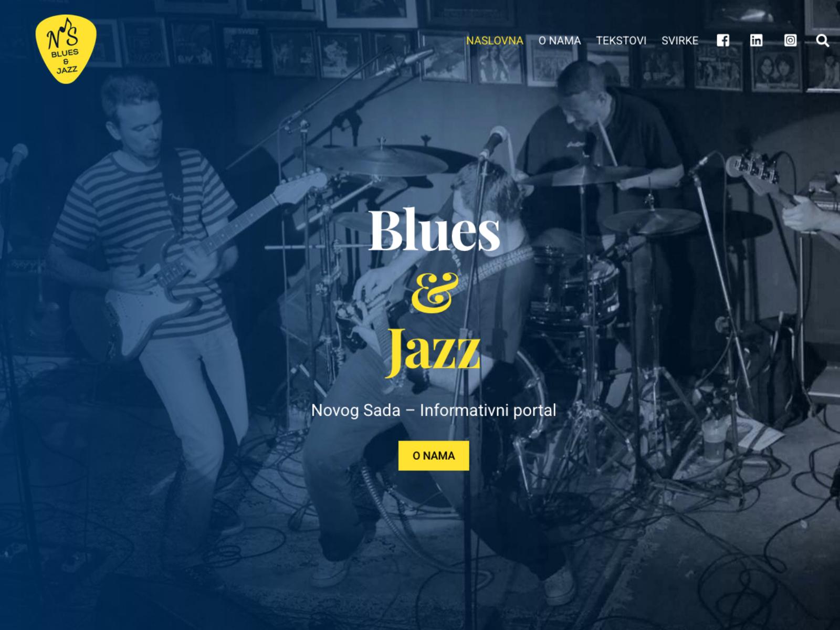Open the O NAMA navigation menu item

[560, 40]
